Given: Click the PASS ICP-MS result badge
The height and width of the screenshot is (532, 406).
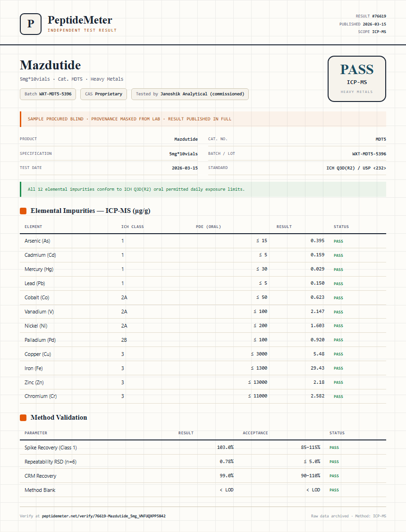Looking at the screenshot, I should pyautogui.click(x=357, y=79).
